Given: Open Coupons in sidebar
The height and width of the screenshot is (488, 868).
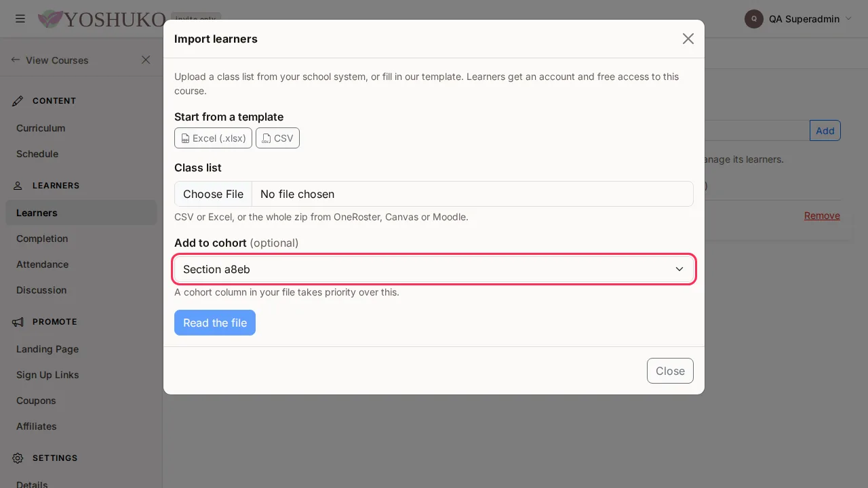Looking at the screenshot, I should [x=36, y=401].
